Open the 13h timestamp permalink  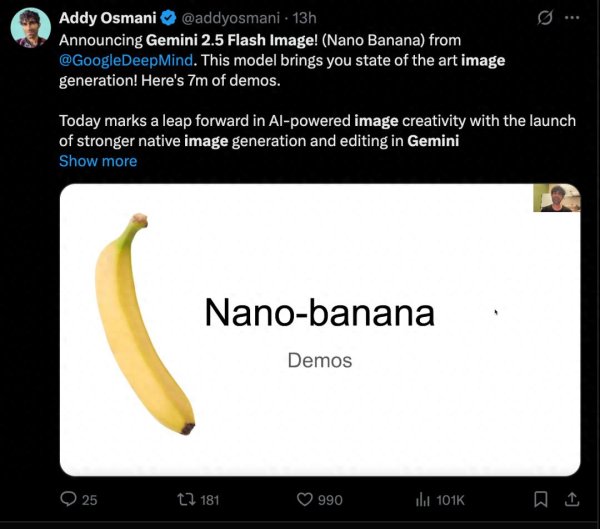coord(303,19)
